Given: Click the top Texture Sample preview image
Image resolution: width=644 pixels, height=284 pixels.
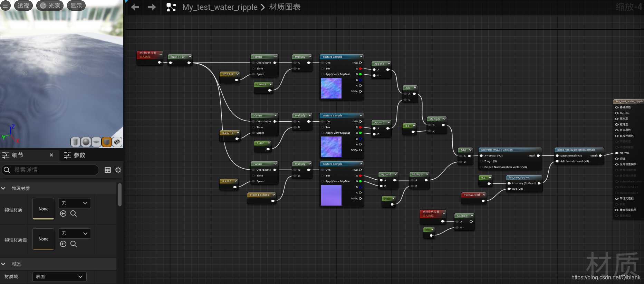Looking at the screenshot, I should 331,88.
